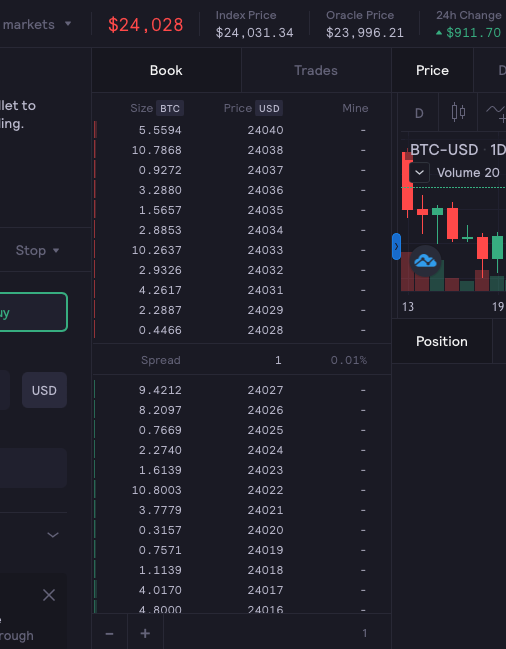Screen dimensions: 506x649
Task: Click the indicators line icon in chart toolbar
Action: coord(495,113)
